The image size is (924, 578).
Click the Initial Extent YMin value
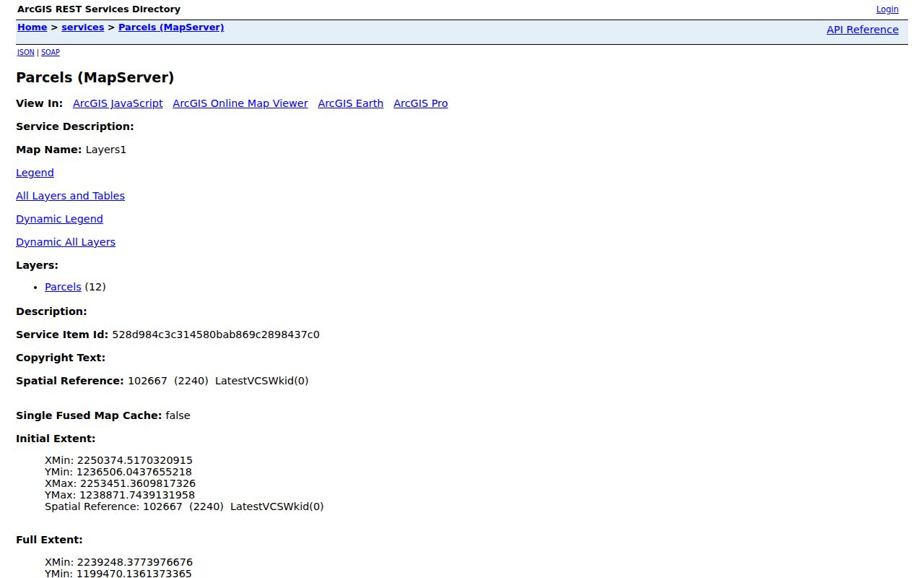(134, 472)
